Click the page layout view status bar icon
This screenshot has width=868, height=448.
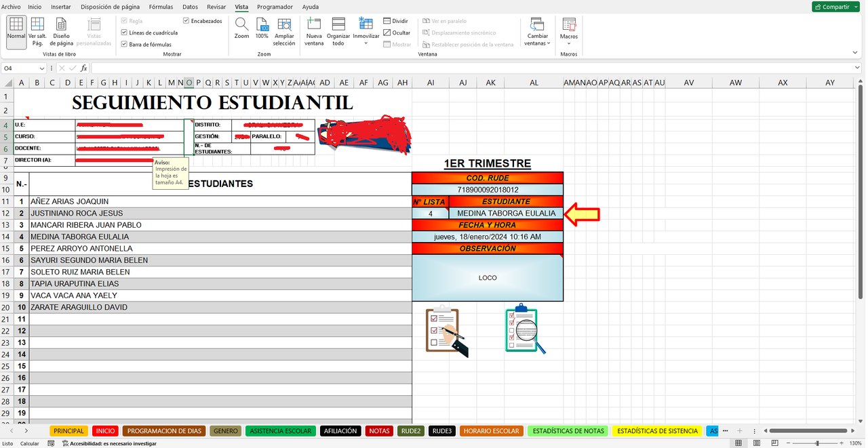pyautogui.click(x=756, y=443)
